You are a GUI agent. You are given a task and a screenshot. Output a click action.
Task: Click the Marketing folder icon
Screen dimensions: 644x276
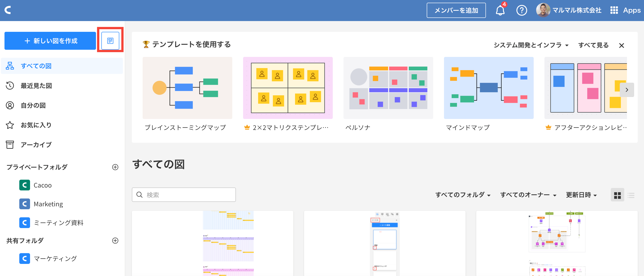[x=24, y=204]
